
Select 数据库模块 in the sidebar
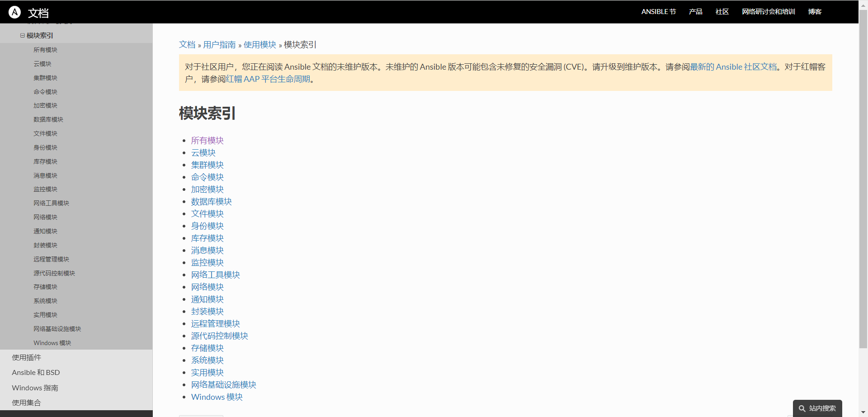[48, 119]
